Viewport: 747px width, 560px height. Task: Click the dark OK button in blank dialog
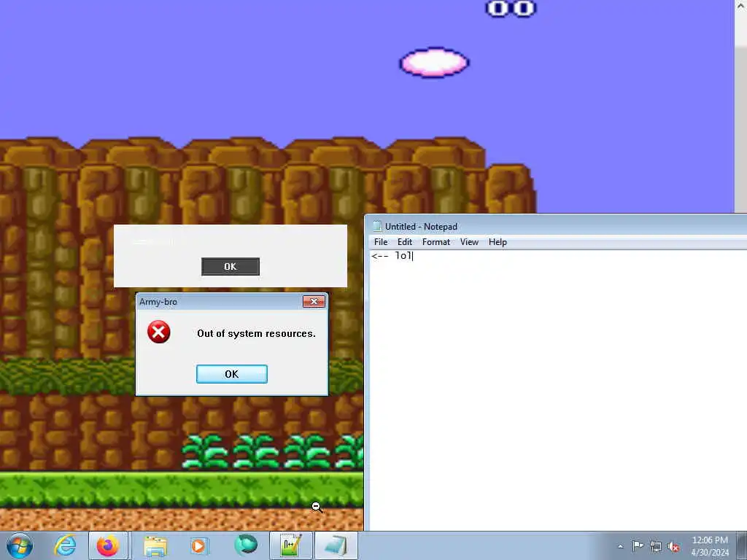click(x=231, y=267)
